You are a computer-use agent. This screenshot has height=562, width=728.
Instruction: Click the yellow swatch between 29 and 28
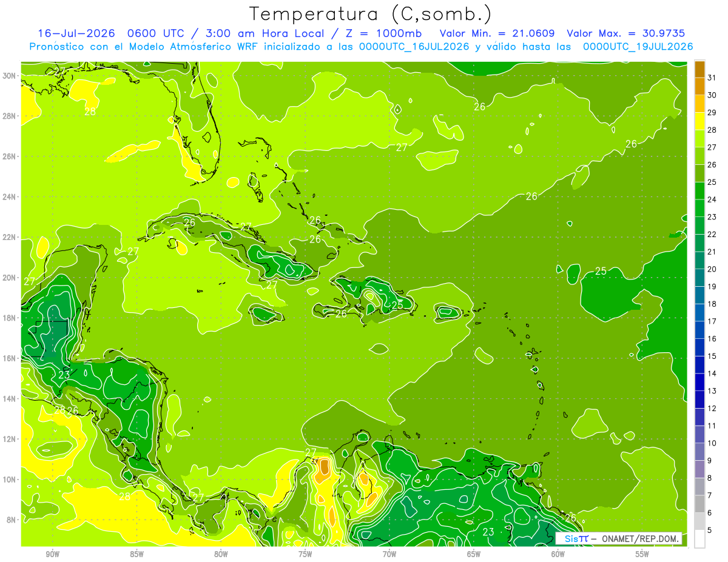click(x=699, y=121)
